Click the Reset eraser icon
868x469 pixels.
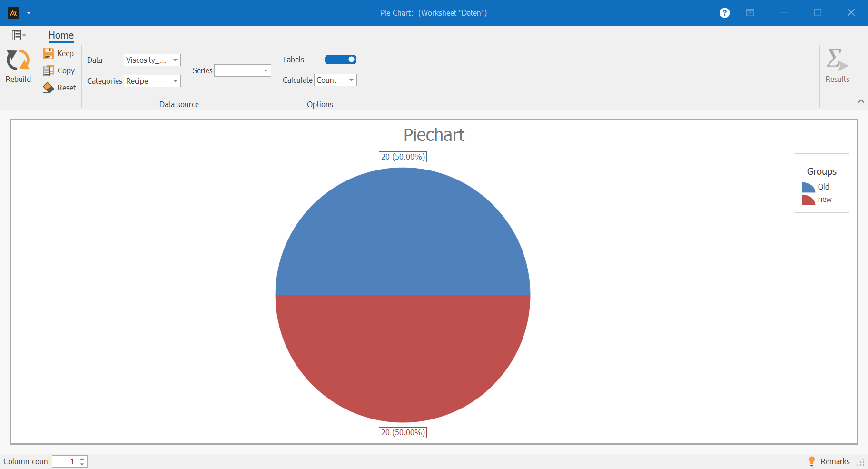tap(49, 88)
